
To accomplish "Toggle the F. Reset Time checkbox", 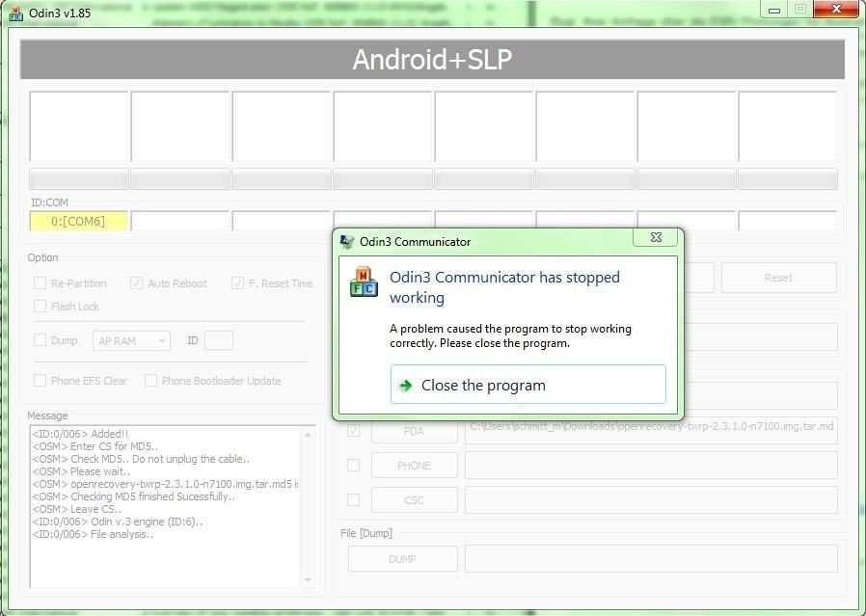I will tap(237, 283).
